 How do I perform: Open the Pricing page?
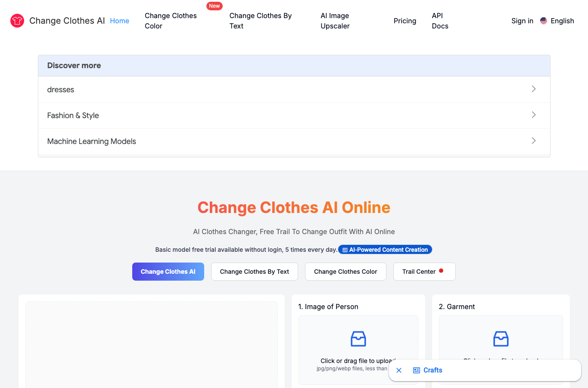click(x=405, y=21)
